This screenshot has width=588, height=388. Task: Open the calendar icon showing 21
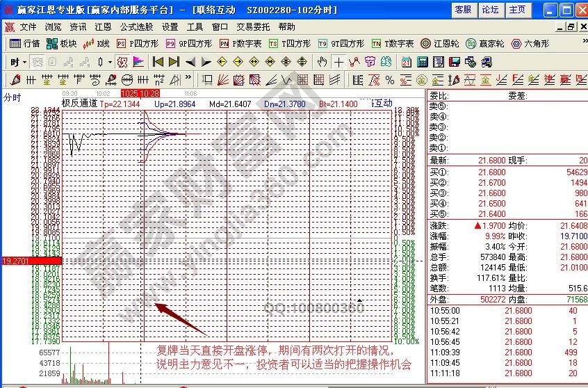[406, 62]
